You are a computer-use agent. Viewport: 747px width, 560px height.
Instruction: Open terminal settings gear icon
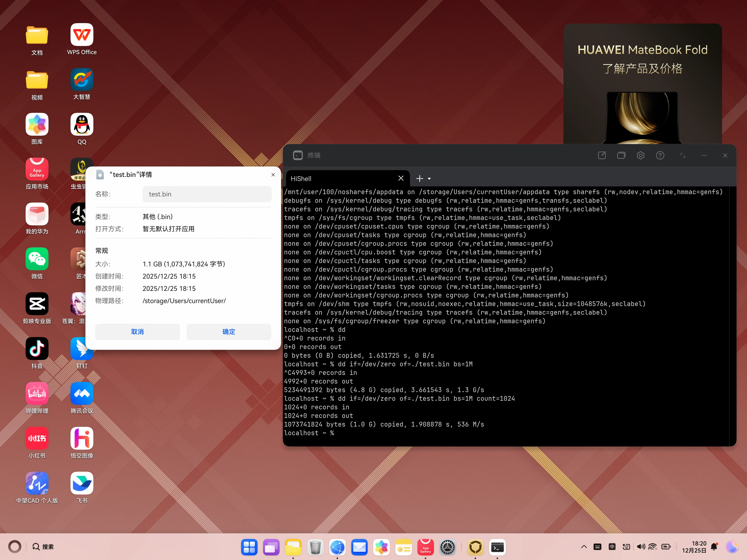coord(640,155)
